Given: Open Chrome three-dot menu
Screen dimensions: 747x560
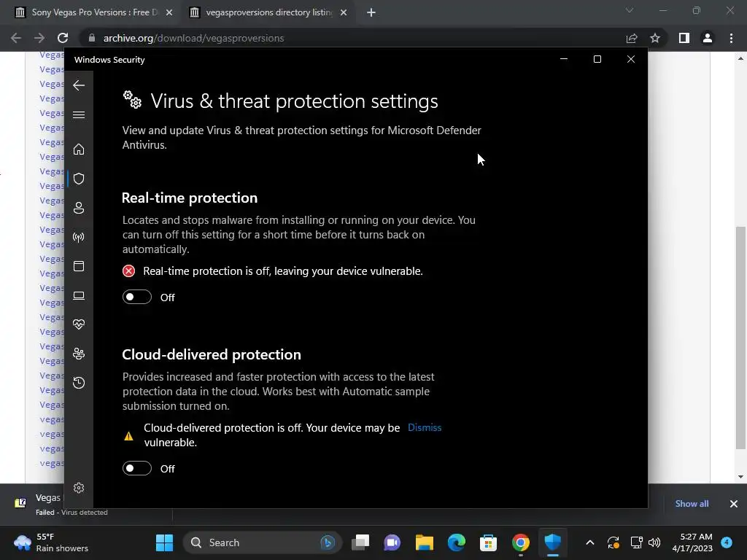Looking at the screenshot, I should tap(731, 38).
